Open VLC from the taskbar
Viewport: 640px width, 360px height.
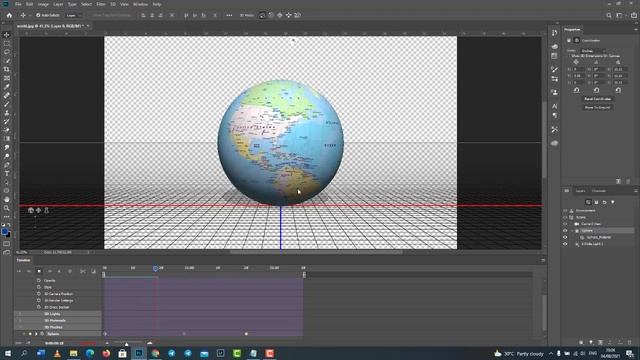[57, 353]
